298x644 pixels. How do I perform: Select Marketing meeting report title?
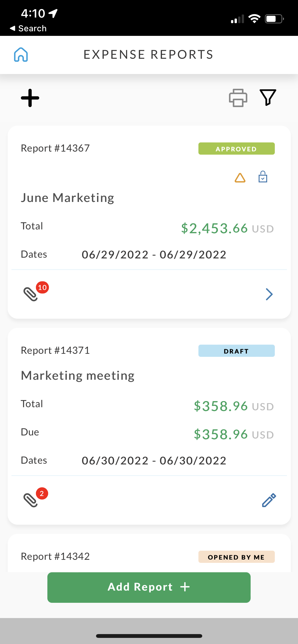[78, 376]
